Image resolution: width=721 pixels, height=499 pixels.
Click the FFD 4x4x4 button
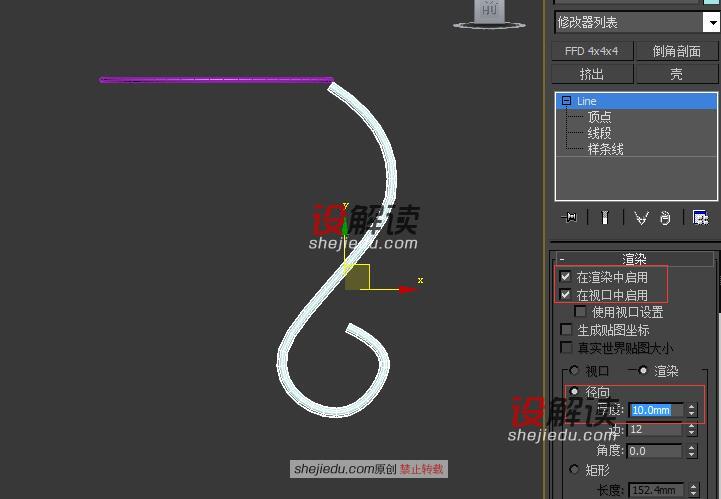tap(592, 51)
